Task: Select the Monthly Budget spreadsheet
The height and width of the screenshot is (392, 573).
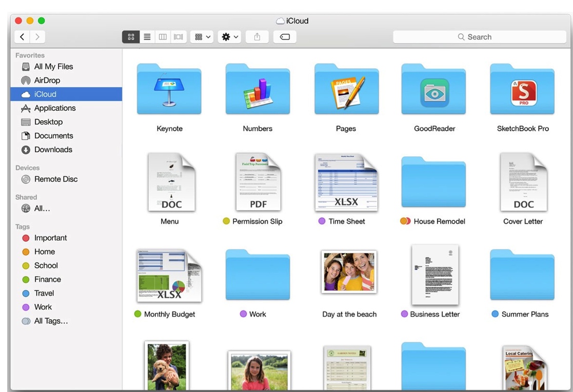Action: (x=169, y=275)
